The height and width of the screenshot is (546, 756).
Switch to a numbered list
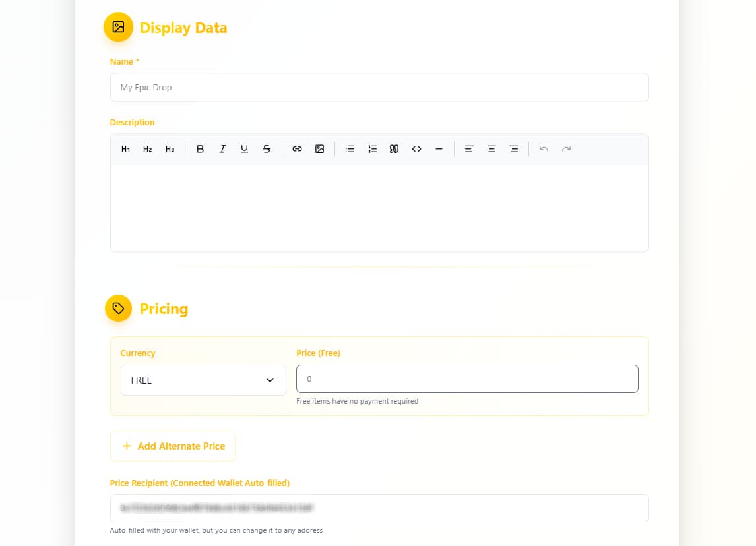[x=372, y=149]
